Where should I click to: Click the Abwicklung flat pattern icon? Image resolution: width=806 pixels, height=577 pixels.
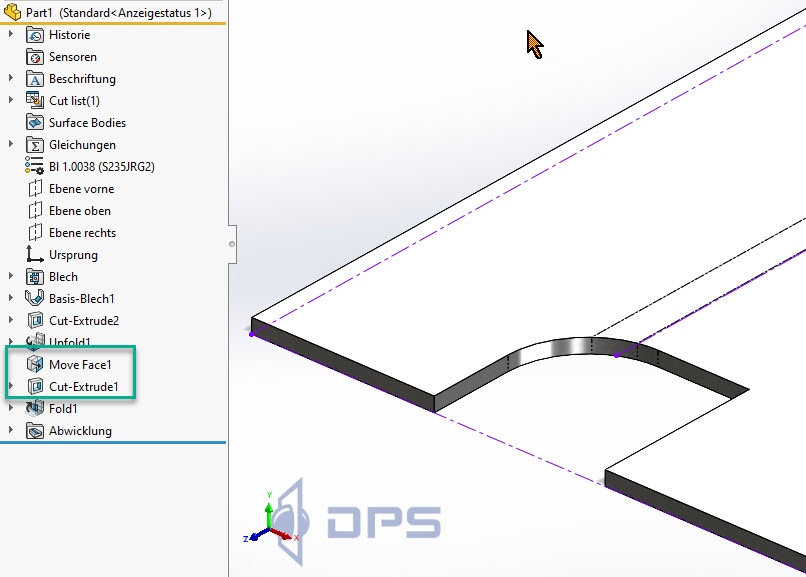pos(35,431)
